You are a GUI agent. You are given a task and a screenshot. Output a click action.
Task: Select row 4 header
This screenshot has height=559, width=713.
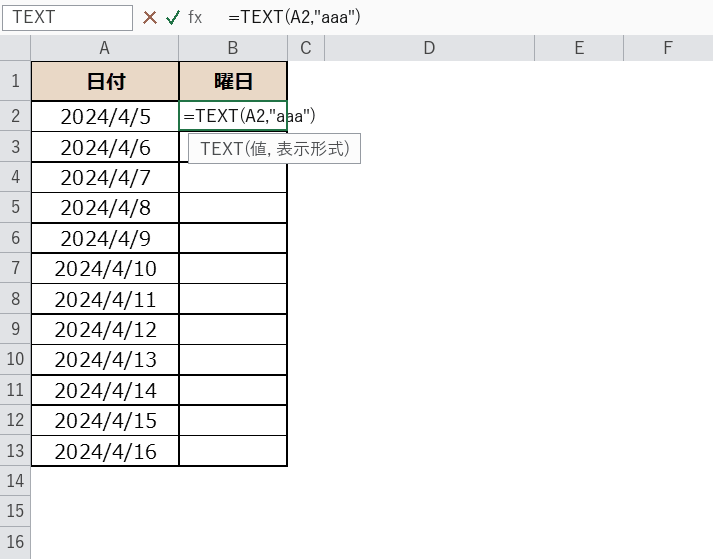(15, 177)
